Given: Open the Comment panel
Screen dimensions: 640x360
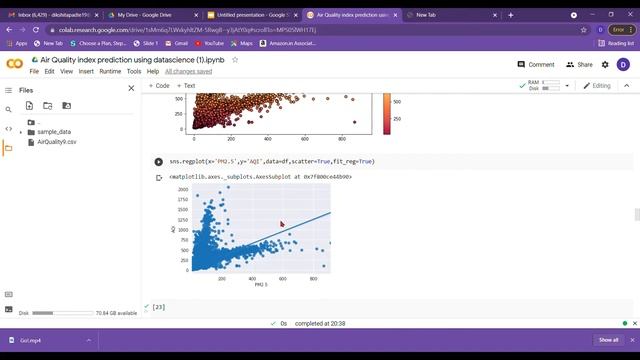Looking at the screenshot, I should tap(536, 64).
